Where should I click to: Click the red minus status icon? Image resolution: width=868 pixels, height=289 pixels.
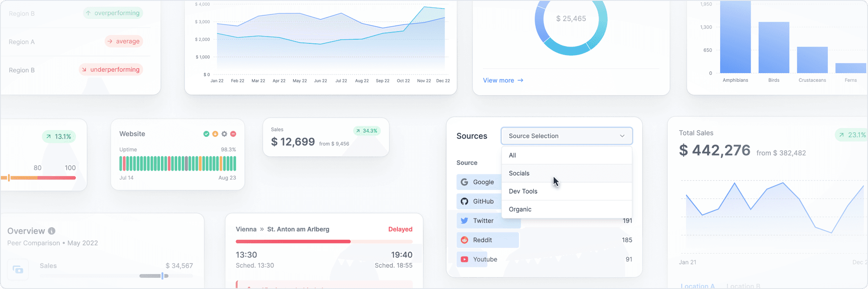coord(233,134)
